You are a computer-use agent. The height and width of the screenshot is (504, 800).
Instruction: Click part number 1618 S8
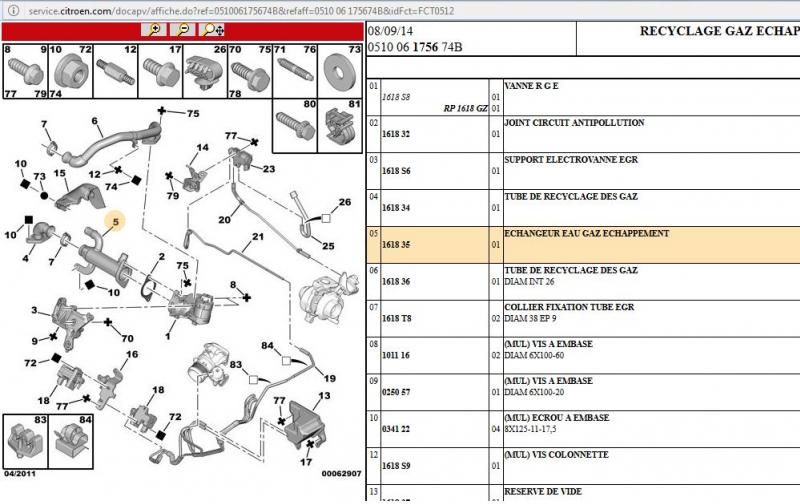[x=396, y=97]
